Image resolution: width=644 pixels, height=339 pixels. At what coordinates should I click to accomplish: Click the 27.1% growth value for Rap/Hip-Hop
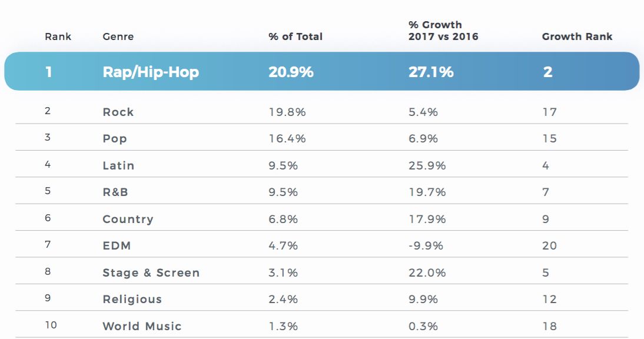click(431, 72)
